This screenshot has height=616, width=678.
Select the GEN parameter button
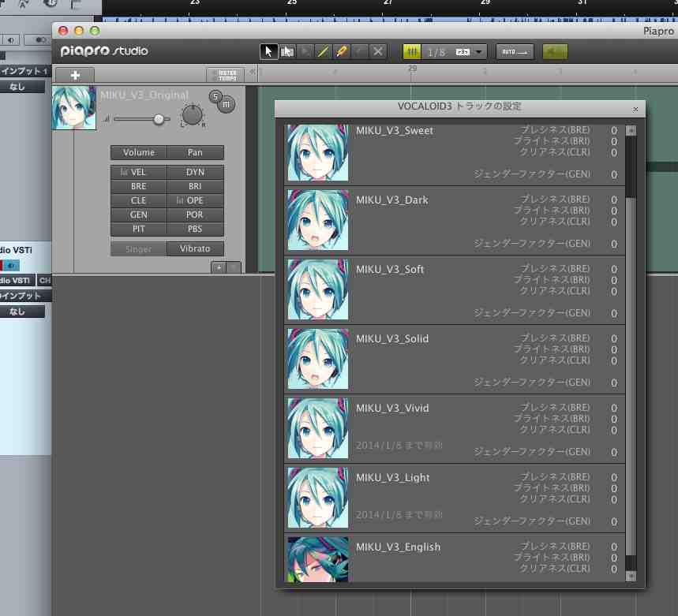click(x=139, y=215)
